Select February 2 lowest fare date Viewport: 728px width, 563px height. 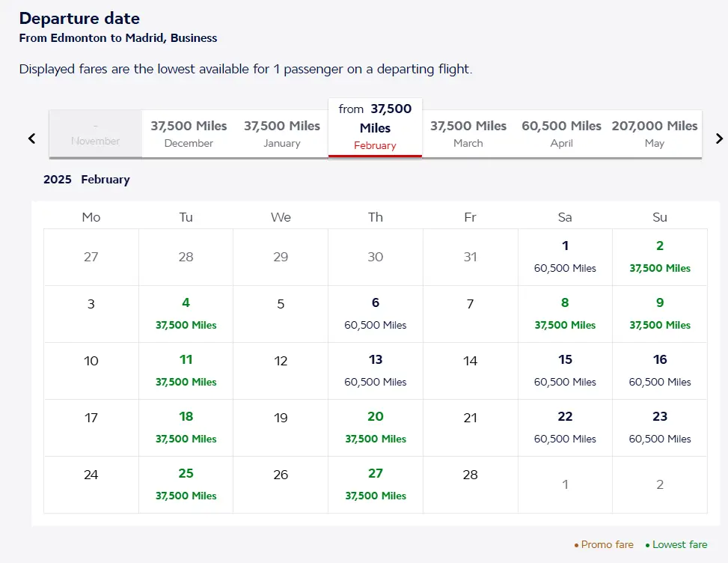pos(660,257)
